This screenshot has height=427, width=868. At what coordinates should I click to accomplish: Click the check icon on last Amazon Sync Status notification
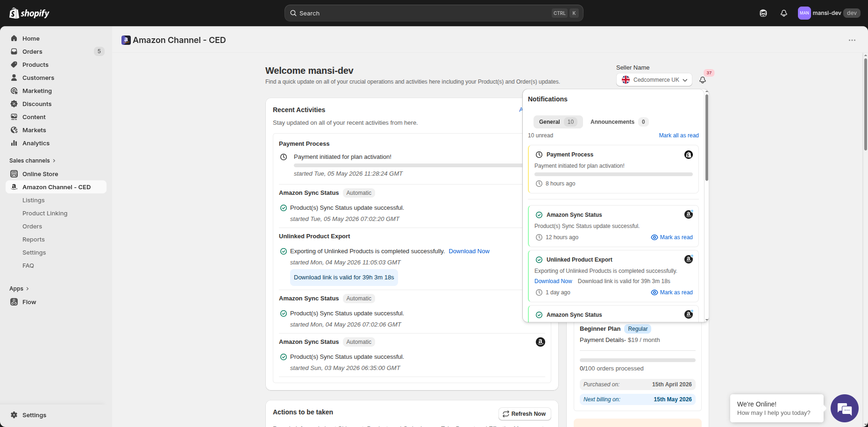coord(539,315)
